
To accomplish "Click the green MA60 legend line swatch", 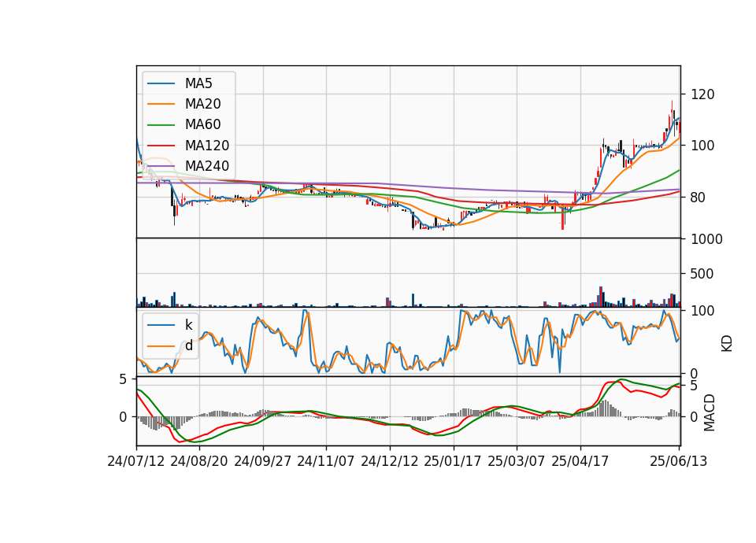I will [x=161, y=125].
